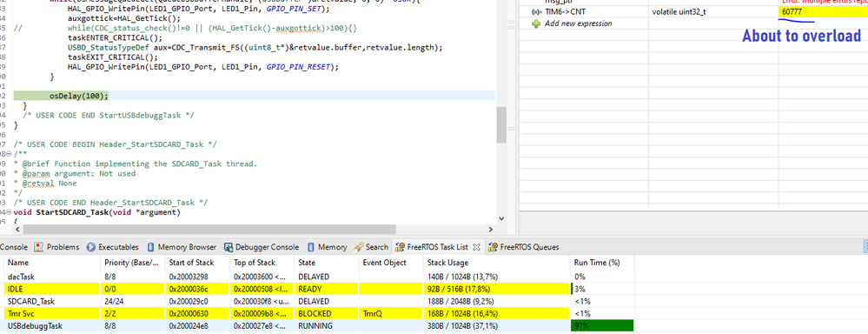
Task: Select the IDLE task row
Action: click(318, 289)
